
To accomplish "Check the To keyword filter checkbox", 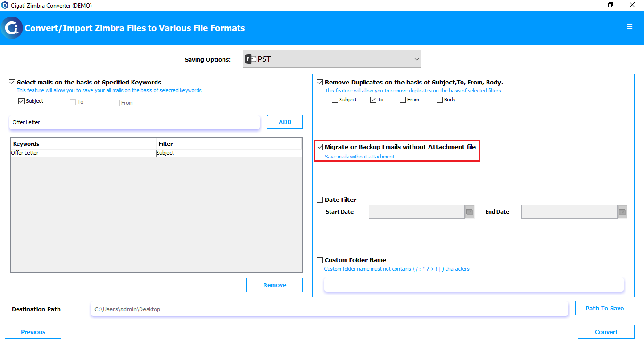I will click(x=73, y=102).
